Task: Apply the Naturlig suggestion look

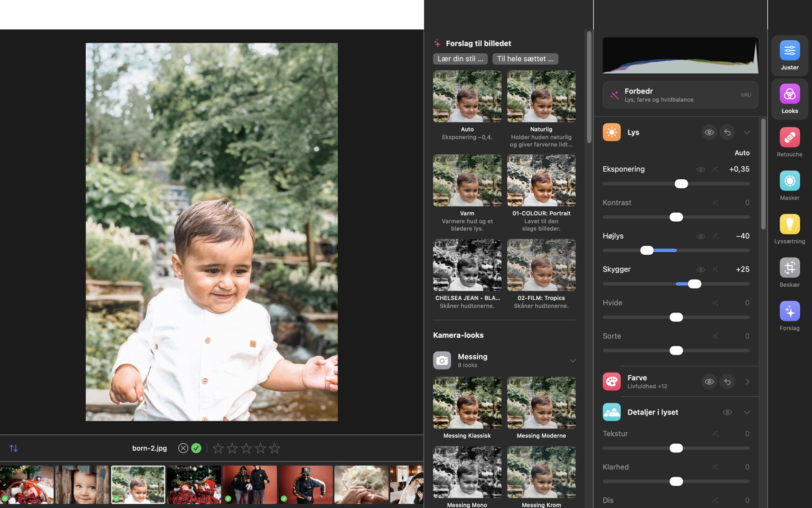Action: pyautogui.click(x=541, y=96)
